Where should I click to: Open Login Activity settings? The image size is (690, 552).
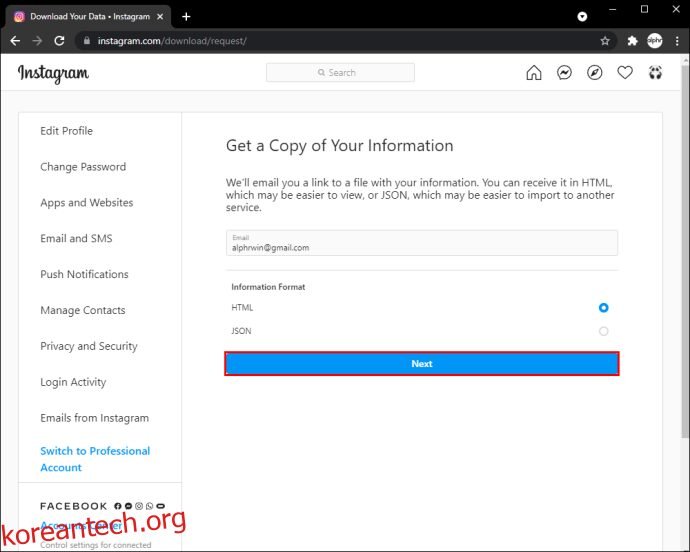pyautogui.click(x=73, y=382)
